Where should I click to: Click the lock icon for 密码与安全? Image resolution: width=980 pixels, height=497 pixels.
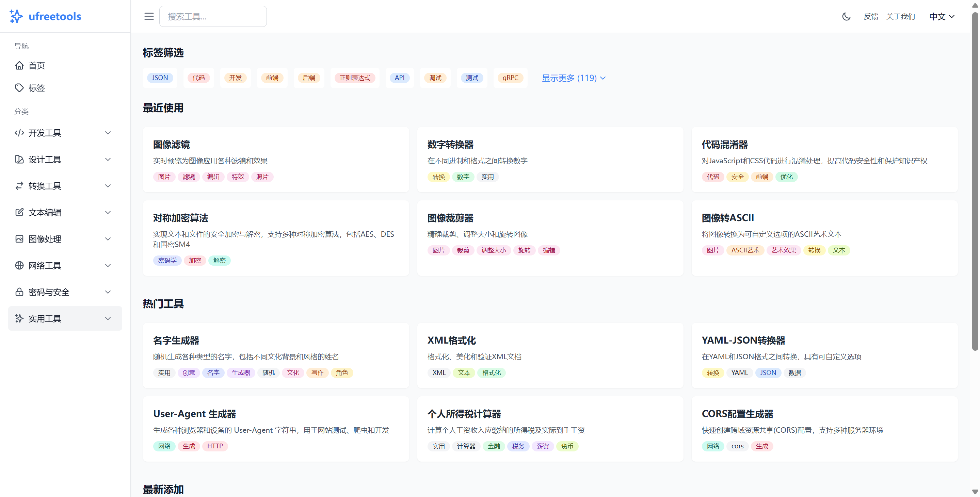(19, 292)
